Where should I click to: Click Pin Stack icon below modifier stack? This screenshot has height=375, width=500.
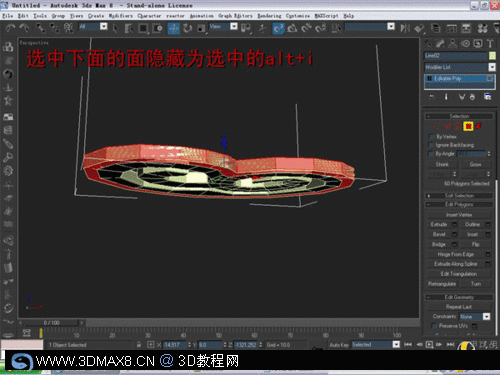(x=432, y=97)
